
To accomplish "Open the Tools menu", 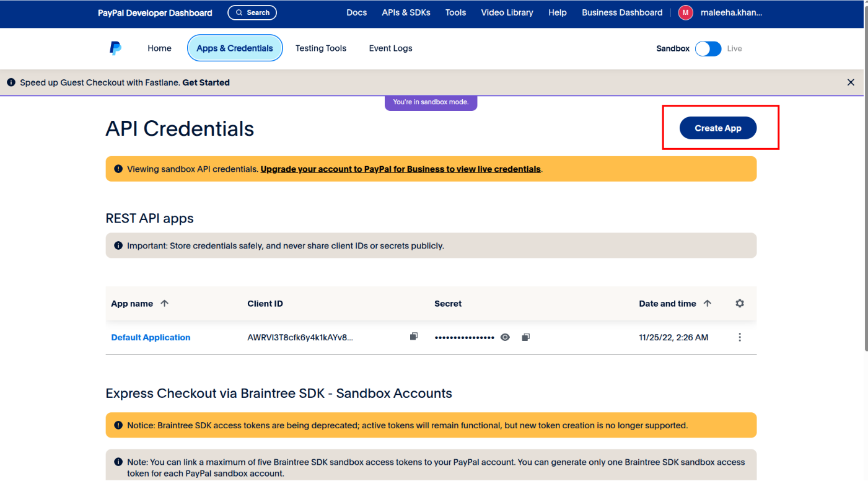I will pyautogui.click(x=455, y=12).
